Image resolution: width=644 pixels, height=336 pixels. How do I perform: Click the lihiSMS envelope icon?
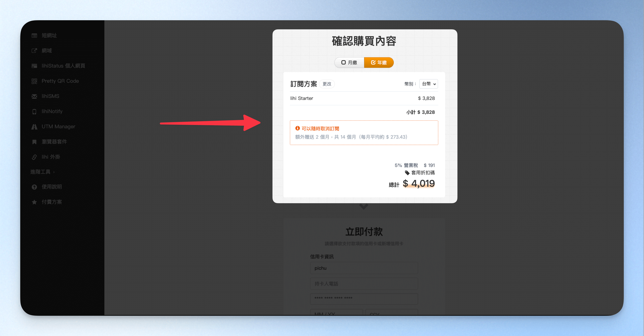(x=34, y=96)
